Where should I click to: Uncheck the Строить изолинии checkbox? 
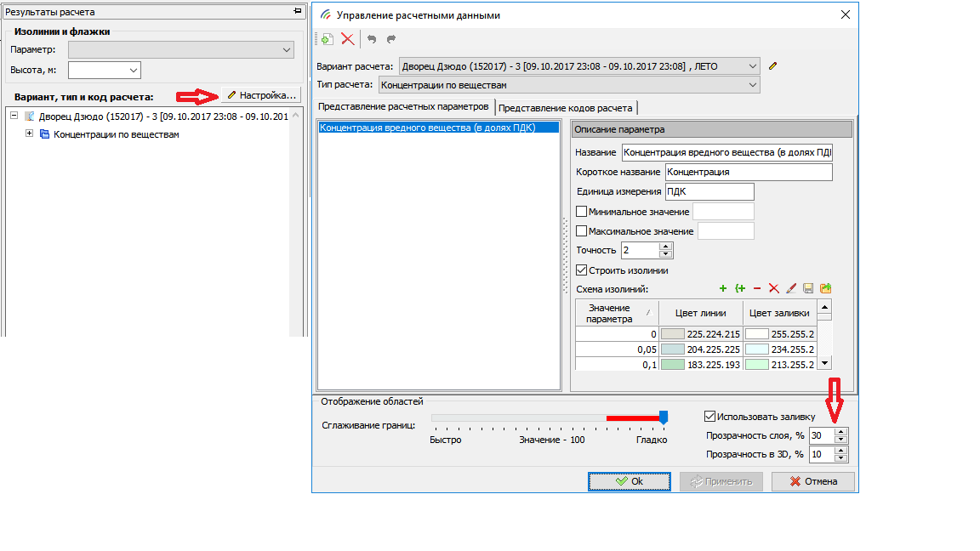582,270
